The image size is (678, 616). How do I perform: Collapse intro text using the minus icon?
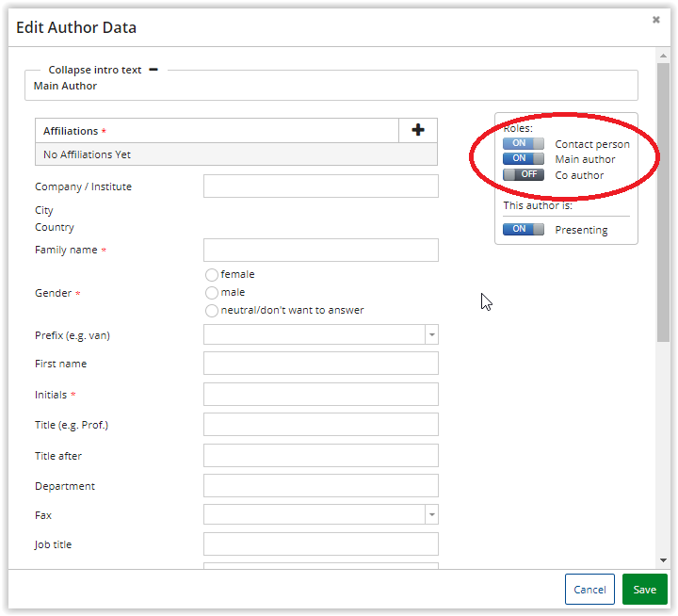[x=153, y=70]
